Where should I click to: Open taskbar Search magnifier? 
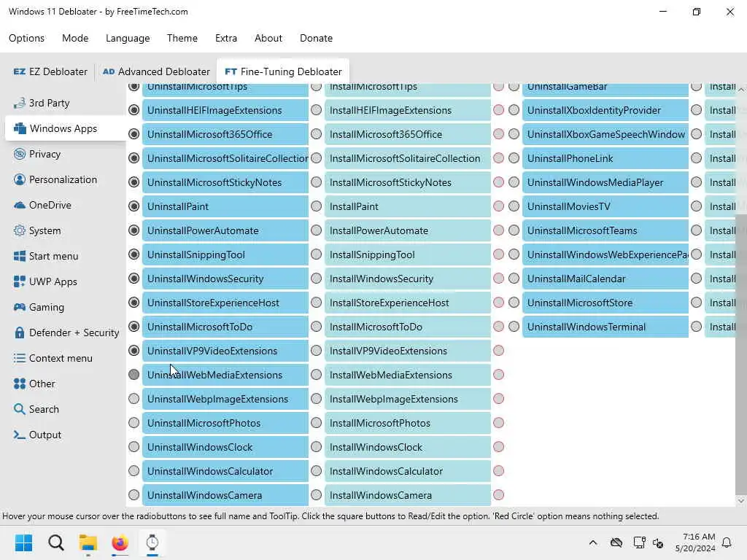click(x=55, y=542)
